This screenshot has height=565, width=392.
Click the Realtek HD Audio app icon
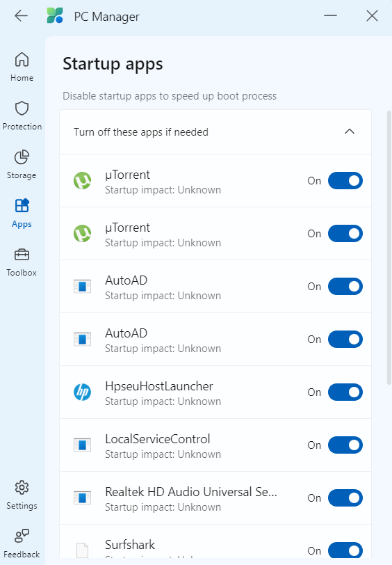[x=83, y=498]
